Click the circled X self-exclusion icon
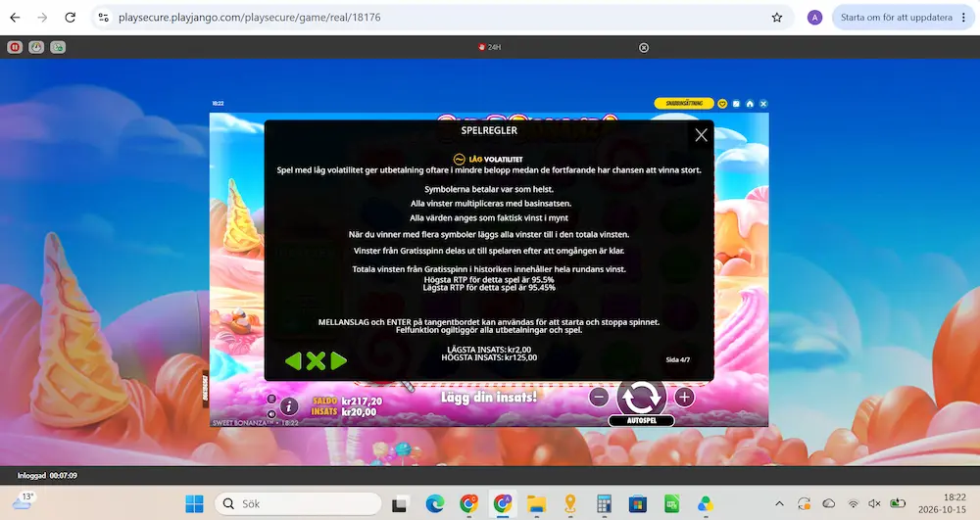Screen dimensions: 980x520 [644, 47]
